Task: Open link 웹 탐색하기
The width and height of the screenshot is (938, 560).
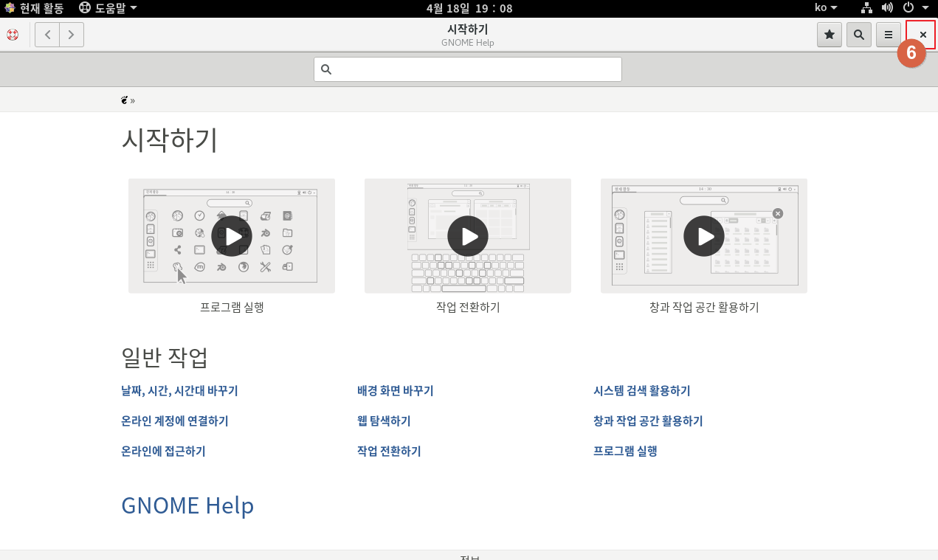Action: [x=384, y=421]
